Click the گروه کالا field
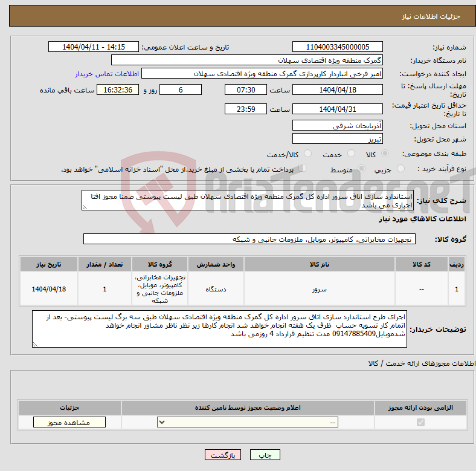Viewport: 476px width, 471px height. [x=249, y=239]
